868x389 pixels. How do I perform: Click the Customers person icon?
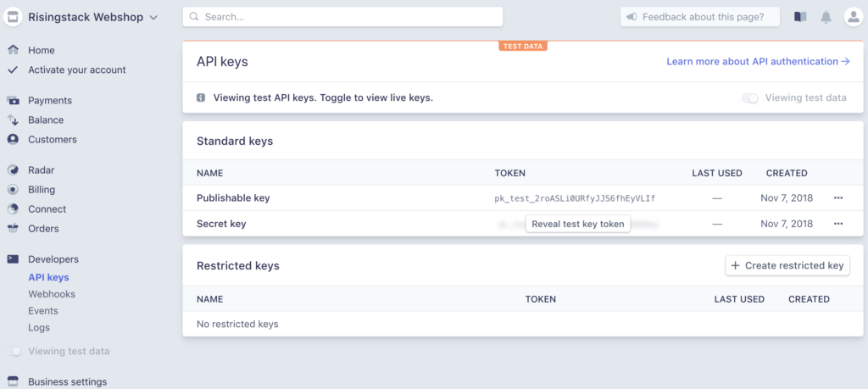[14, 140]
